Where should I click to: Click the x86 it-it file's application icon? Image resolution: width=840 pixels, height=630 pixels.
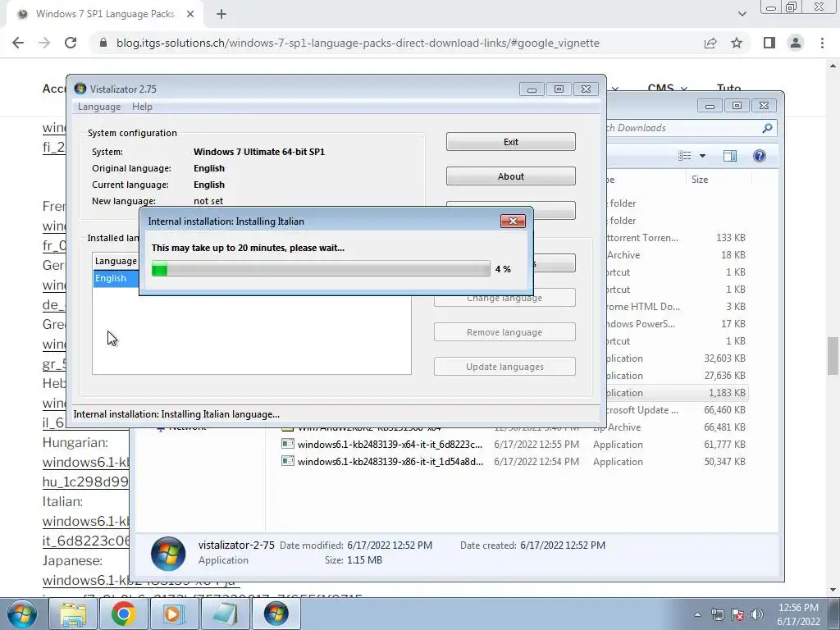coord(288,461)
